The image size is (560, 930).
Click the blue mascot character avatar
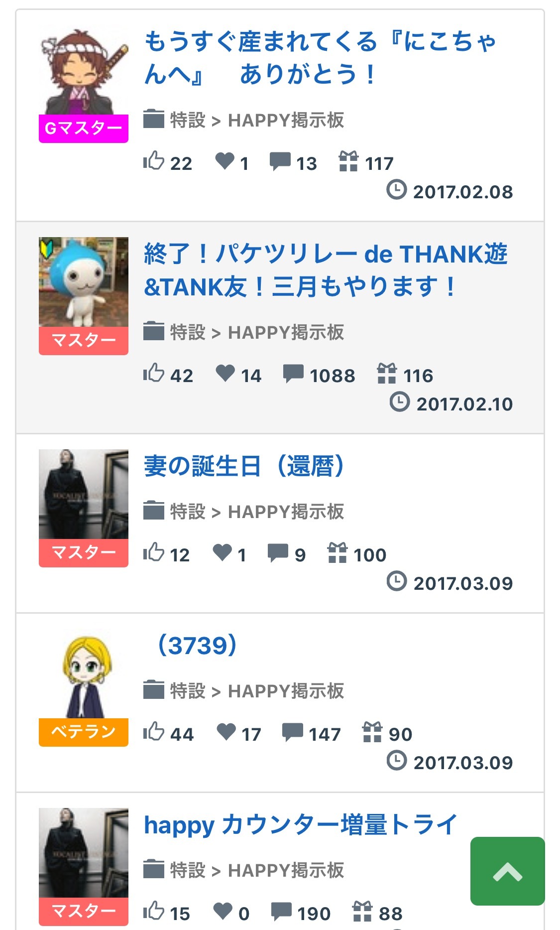click(84, 282)
